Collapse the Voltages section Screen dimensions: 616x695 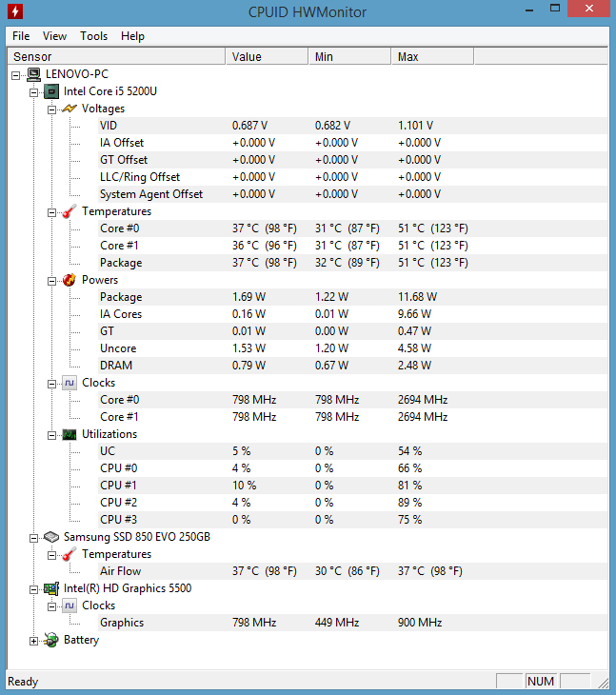[51, 109]
